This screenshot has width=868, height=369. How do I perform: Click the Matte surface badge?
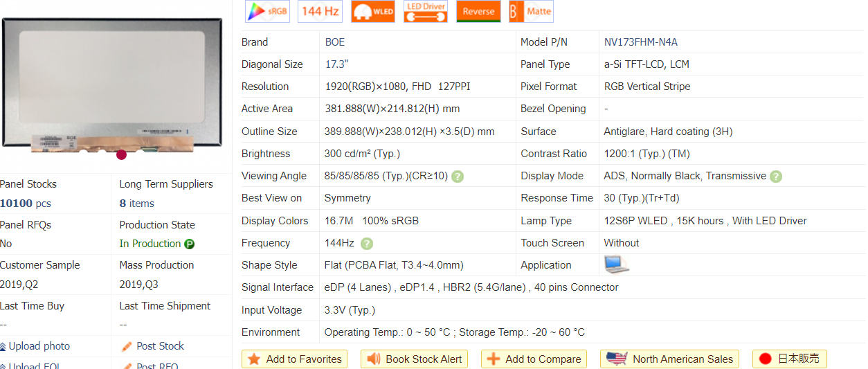pyautogui.click(x=531, y=11)
